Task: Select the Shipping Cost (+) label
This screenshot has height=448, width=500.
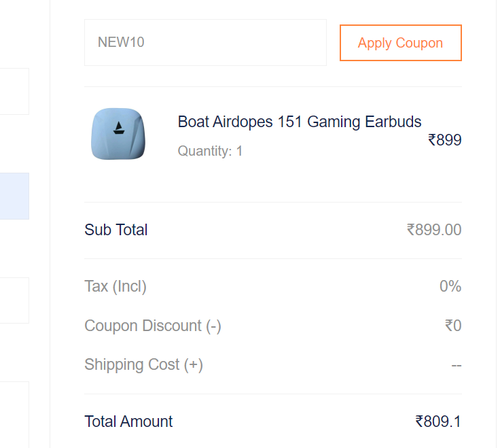Action: coord(143,364)
